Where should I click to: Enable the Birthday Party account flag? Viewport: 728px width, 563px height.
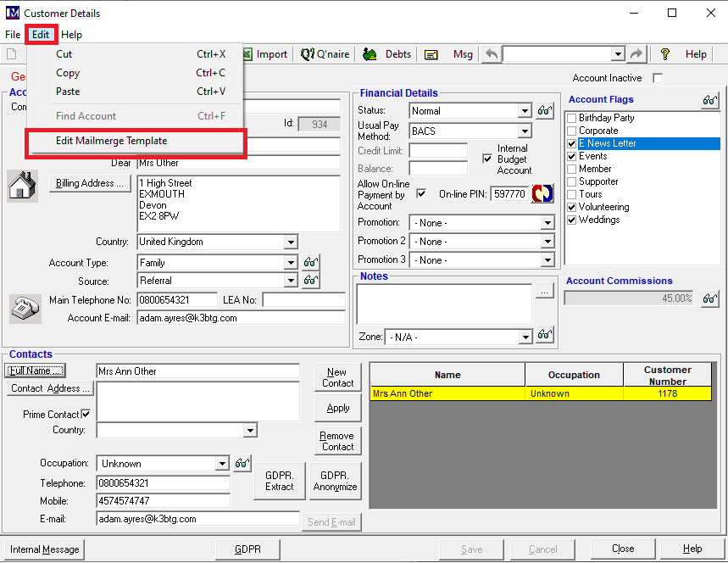point(572,118)
